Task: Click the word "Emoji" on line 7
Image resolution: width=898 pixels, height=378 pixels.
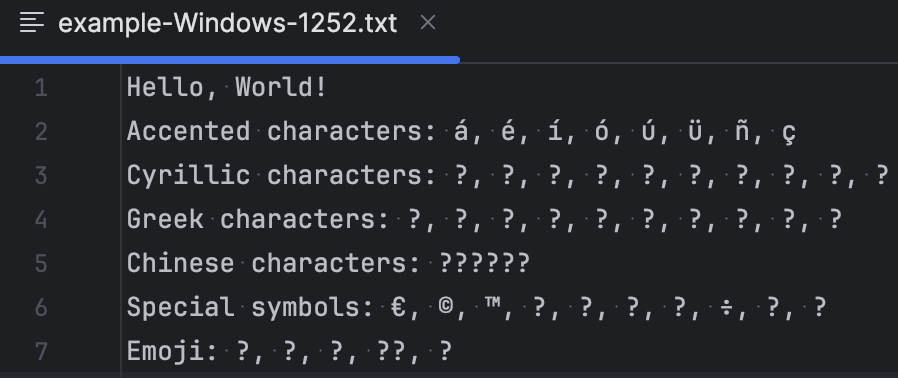Action: click(166, 351)
